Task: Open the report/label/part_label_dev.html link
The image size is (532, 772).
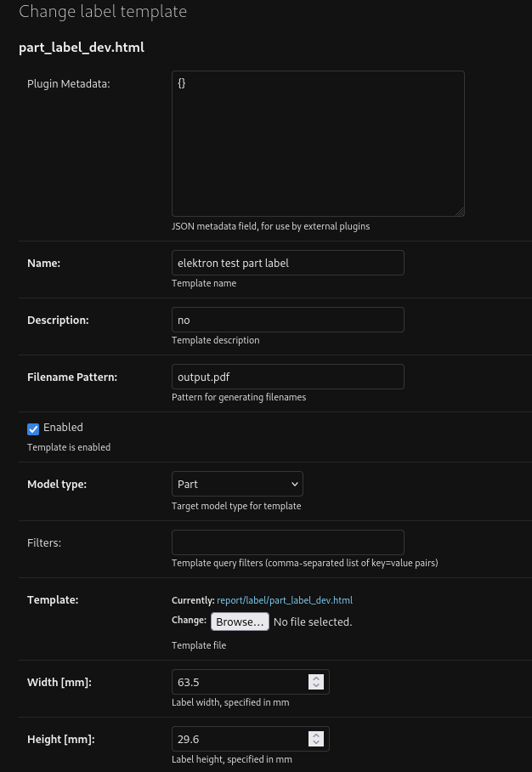Action: [x=285, y=600]
